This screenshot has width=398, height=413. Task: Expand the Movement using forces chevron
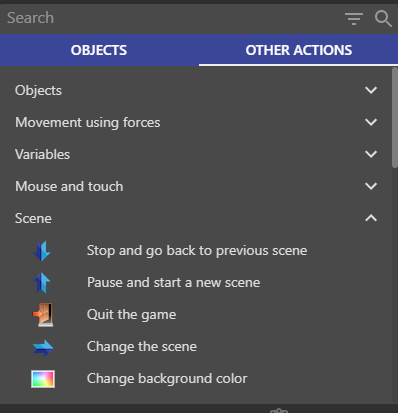click(x=371, y=122)
